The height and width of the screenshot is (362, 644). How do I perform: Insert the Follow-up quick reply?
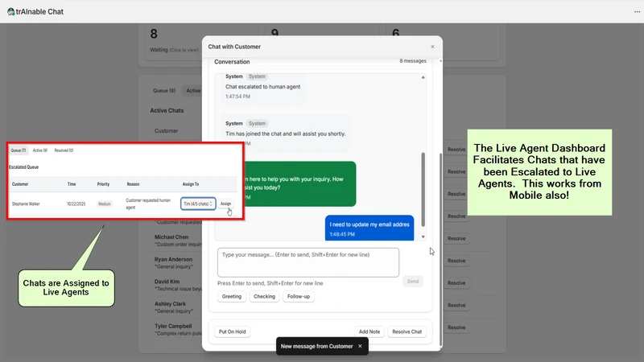(299, 296)
